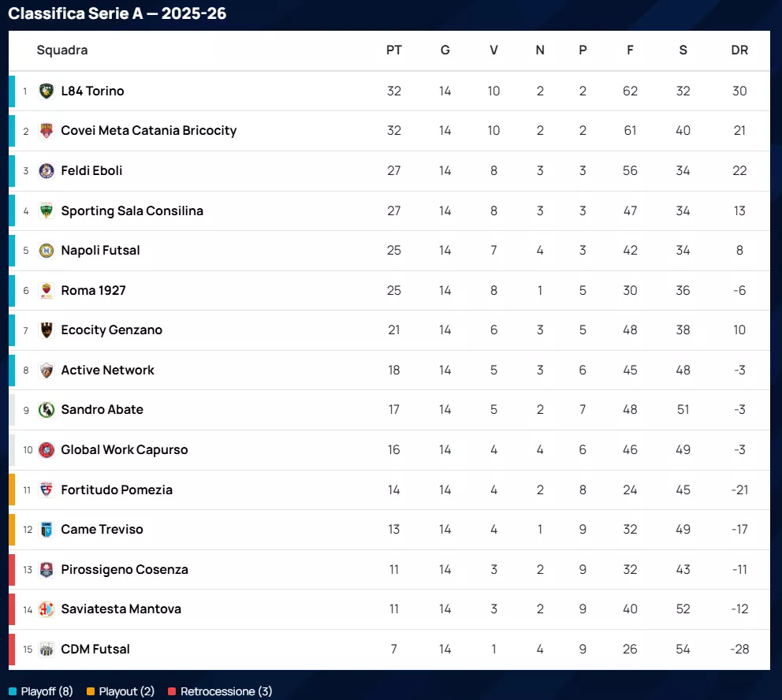The image size is (782, 700).
Task: Open the Sporting Sala Consilina team name
Action: coord(132,211)
